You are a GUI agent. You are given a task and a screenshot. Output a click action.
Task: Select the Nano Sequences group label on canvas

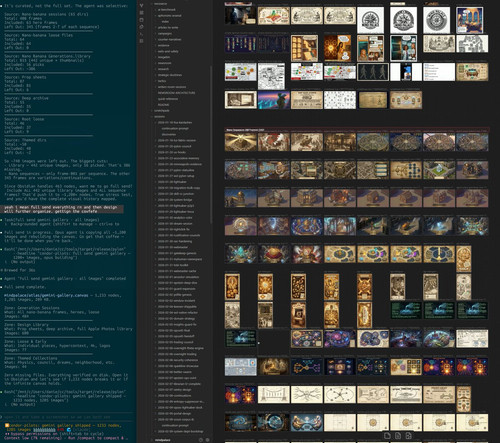[x=245, y=130]
